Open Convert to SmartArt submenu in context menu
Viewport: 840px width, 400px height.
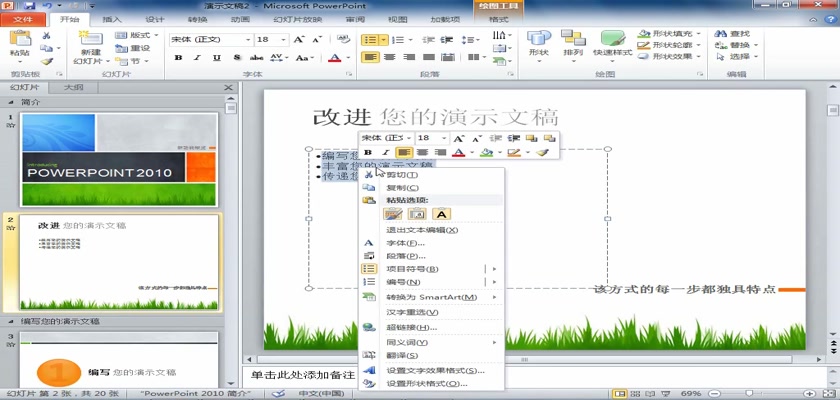(x=431, y=297)
